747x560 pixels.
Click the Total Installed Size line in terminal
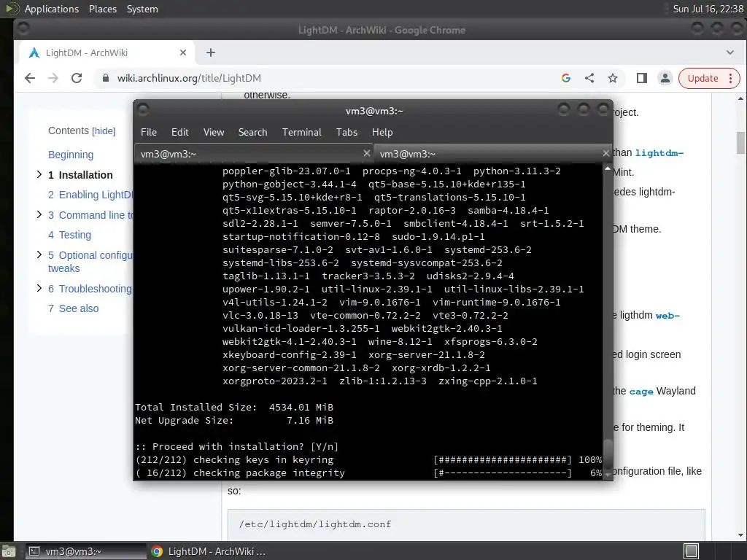tap(234, 407)
